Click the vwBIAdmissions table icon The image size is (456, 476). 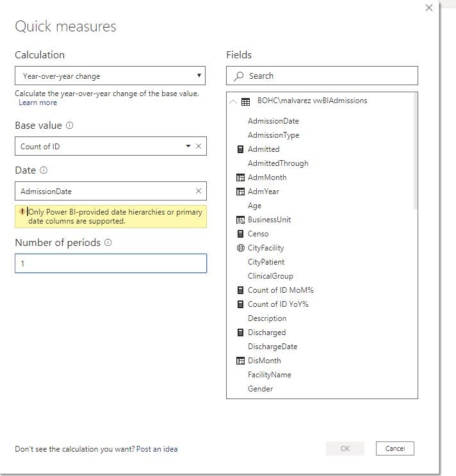tap(245, 102)
